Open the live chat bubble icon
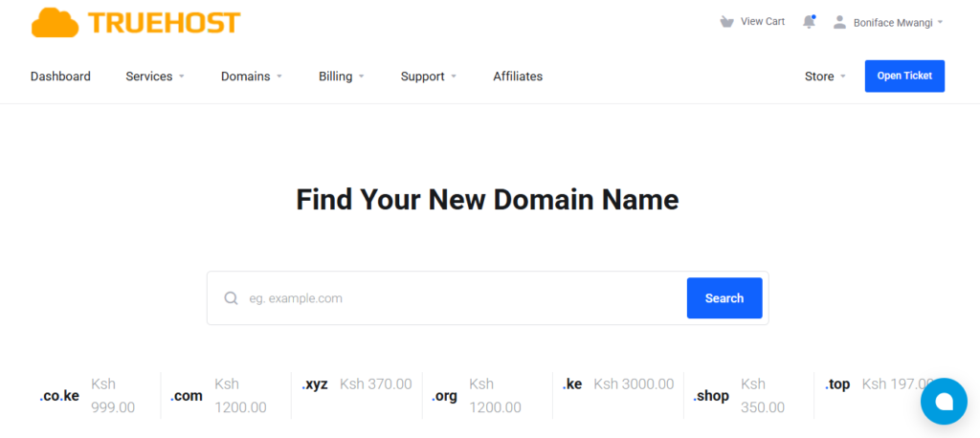The height and width of the screenshot is (438, 980). pyautogui.click(x=943, y=401)
